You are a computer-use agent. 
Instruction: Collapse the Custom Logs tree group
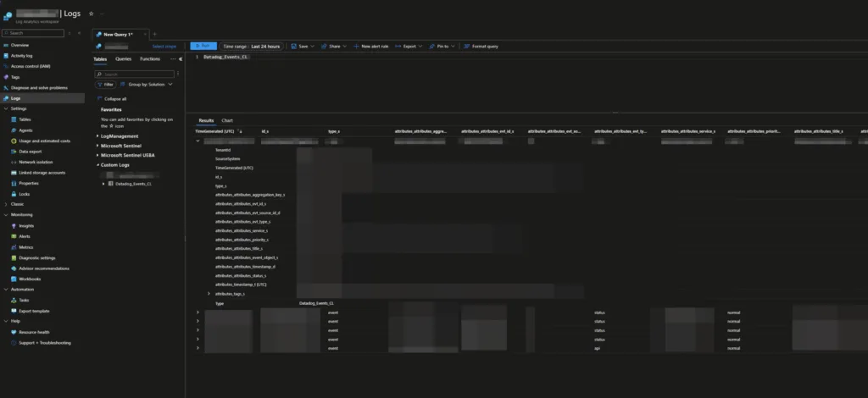tap(97, 164)
